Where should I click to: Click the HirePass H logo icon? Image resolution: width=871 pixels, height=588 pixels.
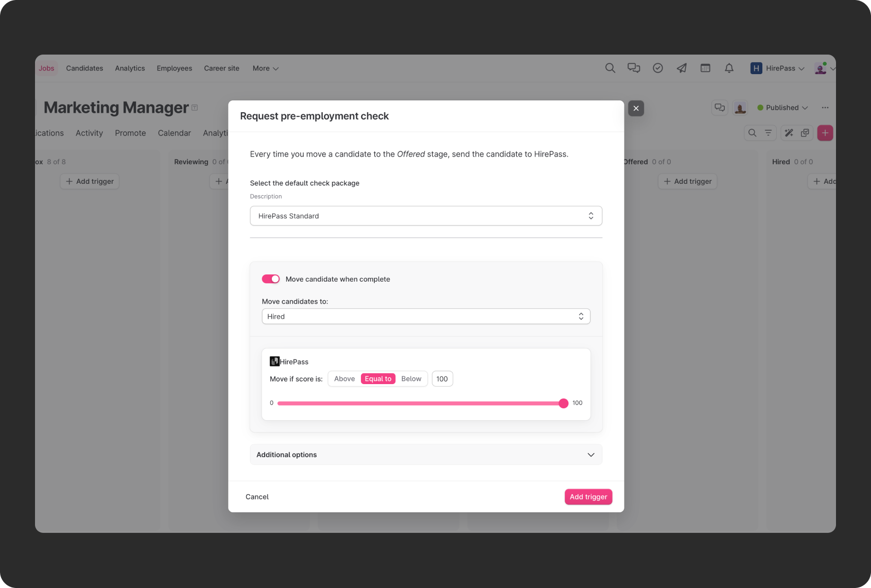pos(756,68)
